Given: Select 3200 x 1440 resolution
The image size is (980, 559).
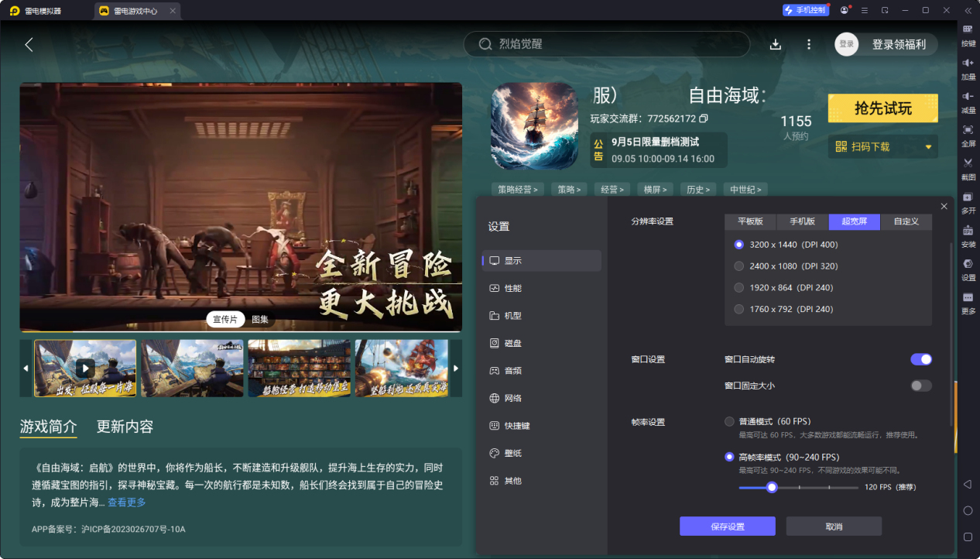Looking at the screenshot, I should pyautogui.click(x=739, y=245).
